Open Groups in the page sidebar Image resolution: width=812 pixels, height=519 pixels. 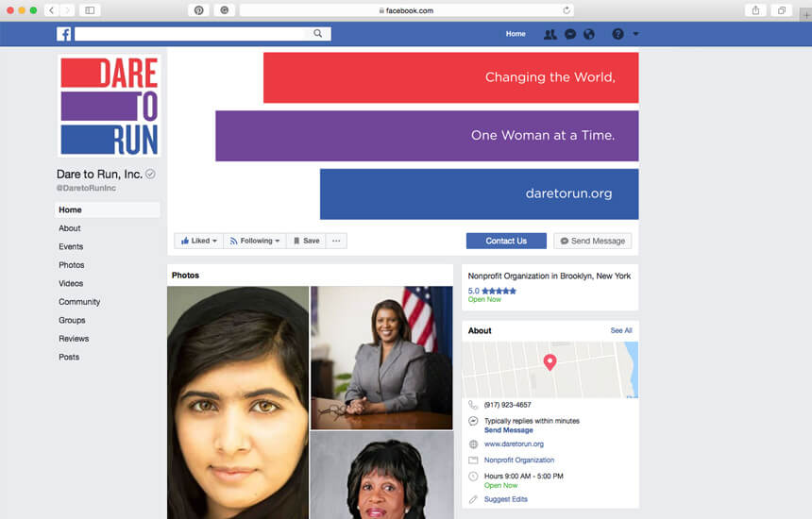(x=72, y=320)
